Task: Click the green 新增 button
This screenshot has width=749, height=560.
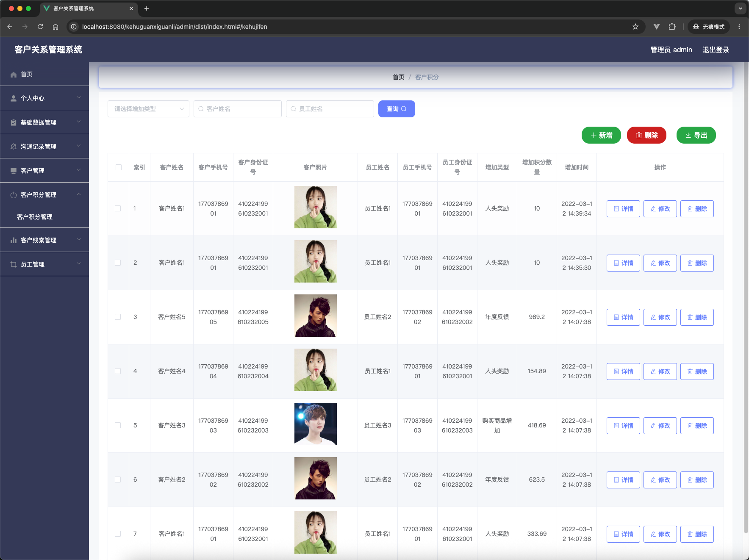Action: (601, 135)
